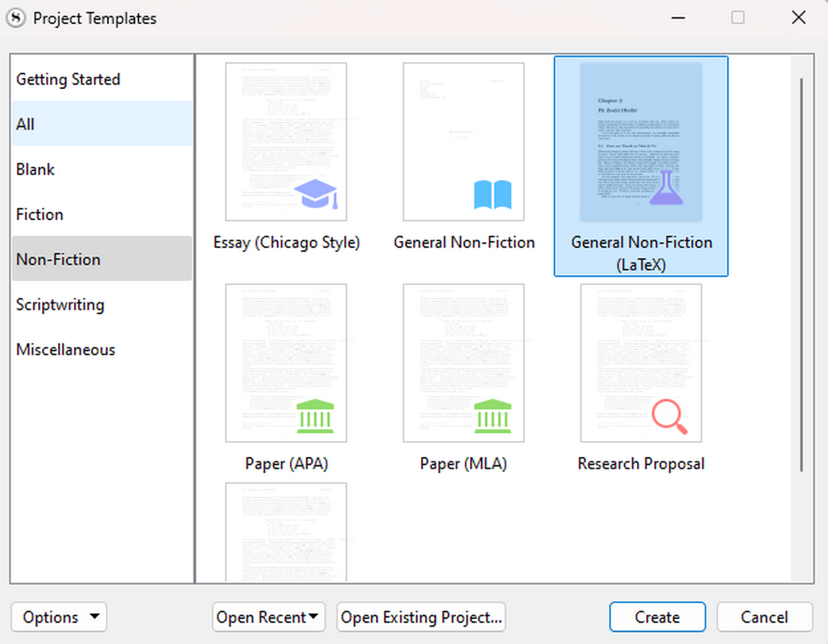Open the Getting Started section
This screenshot has height=644, width=828.
point(68,79)
